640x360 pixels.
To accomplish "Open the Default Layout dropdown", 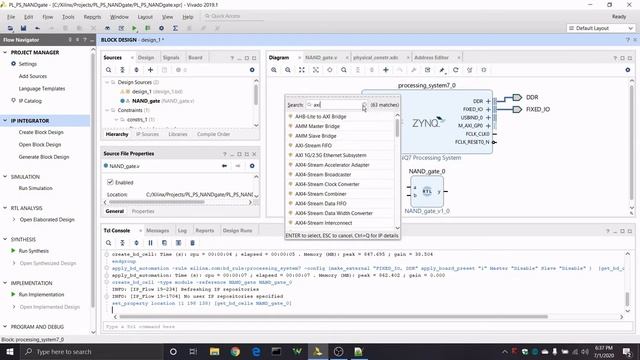I will pyautogui.click(x=600, y=28).
